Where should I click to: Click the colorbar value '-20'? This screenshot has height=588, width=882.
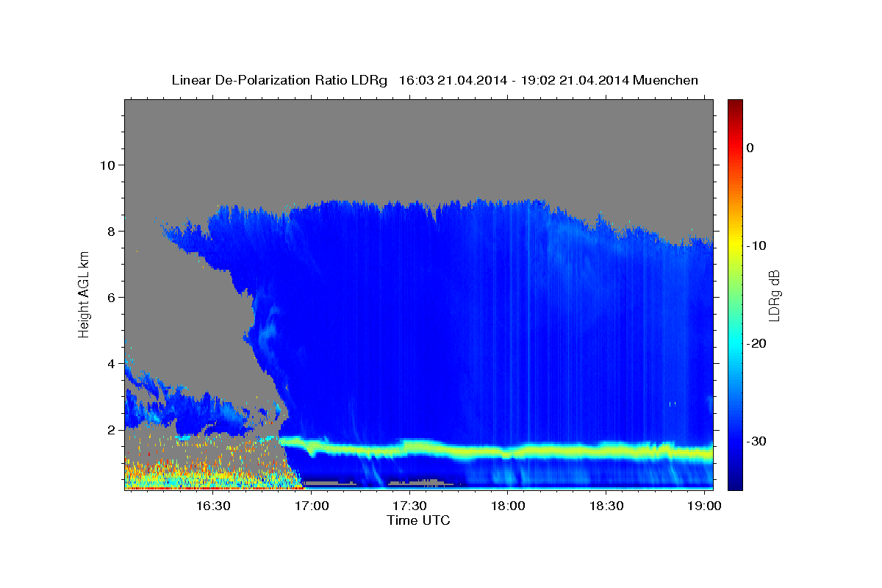pos(756,343)
